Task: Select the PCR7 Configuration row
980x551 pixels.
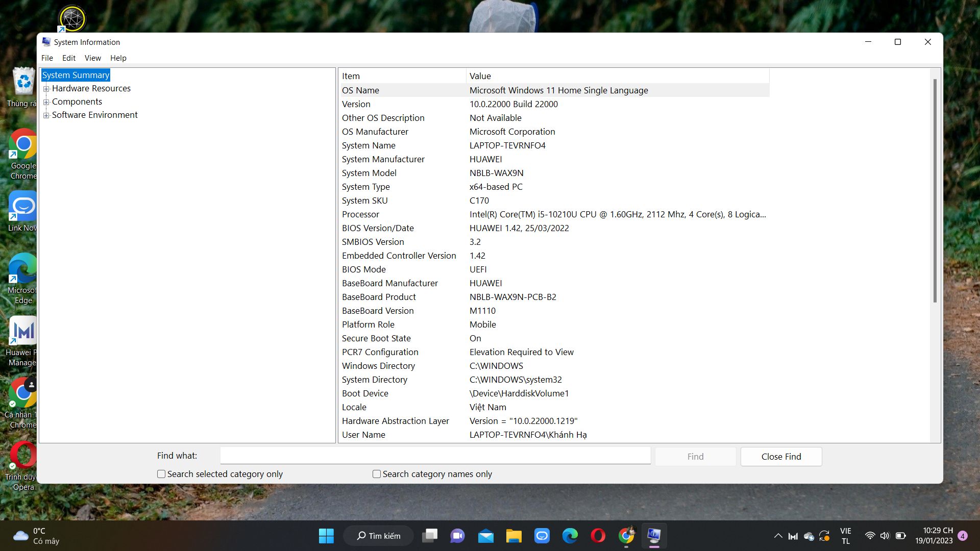Action: [x=555, y=352]
